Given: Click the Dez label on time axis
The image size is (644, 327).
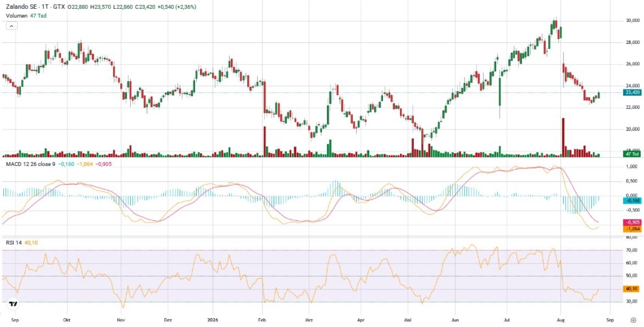Looking at the screenshot, I should [167, 319].
